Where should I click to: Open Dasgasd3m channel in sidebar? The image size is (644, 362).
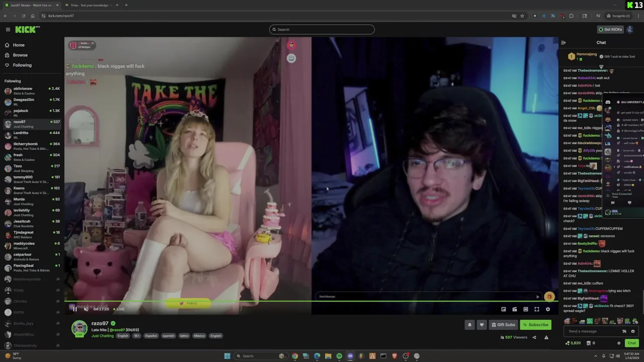point(32,102)
